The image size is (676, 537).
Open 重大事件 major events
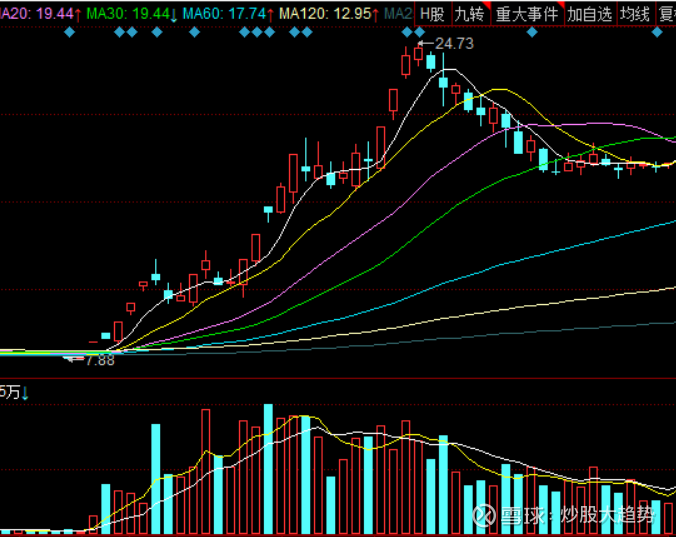pos(527,14)
